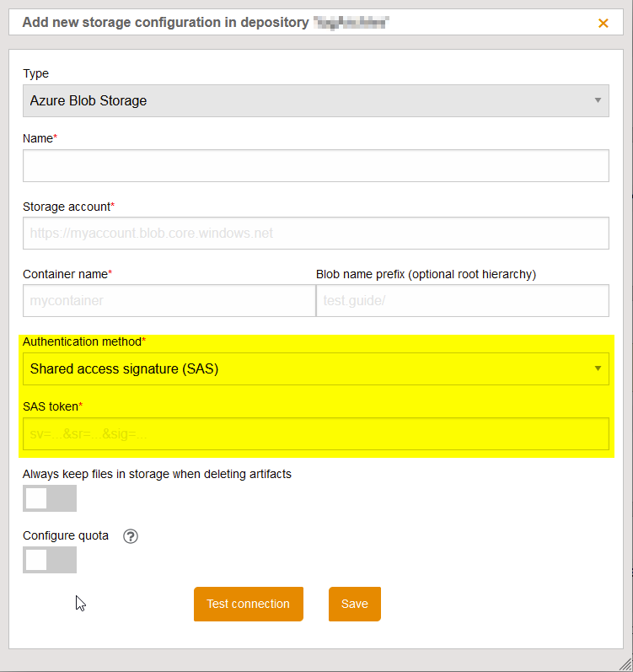
Task: Save the storage configuration
Action: pos(355,604)
